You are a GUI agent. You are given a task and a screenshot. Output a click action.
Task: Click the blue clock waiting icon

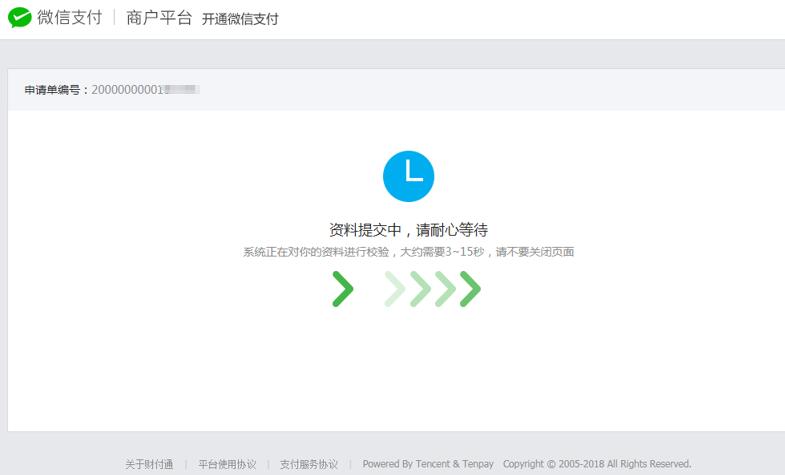point(409,176)
